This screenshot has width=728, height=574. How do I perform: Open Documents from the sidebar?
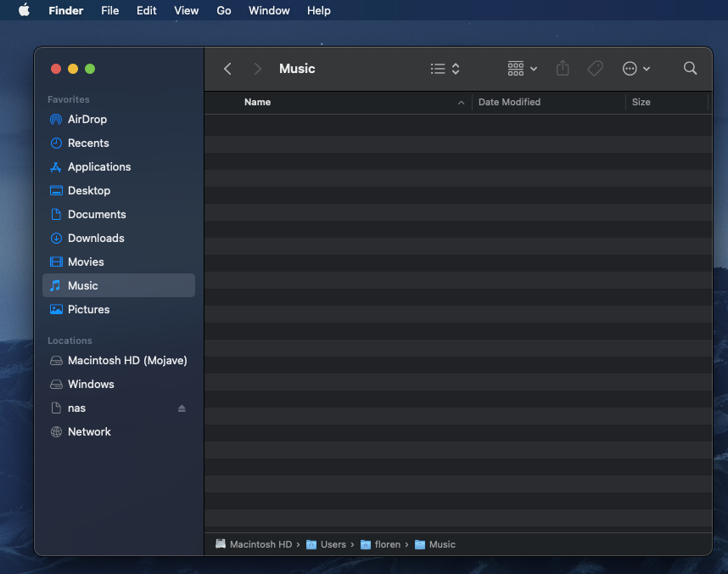[x=119, y=214]
